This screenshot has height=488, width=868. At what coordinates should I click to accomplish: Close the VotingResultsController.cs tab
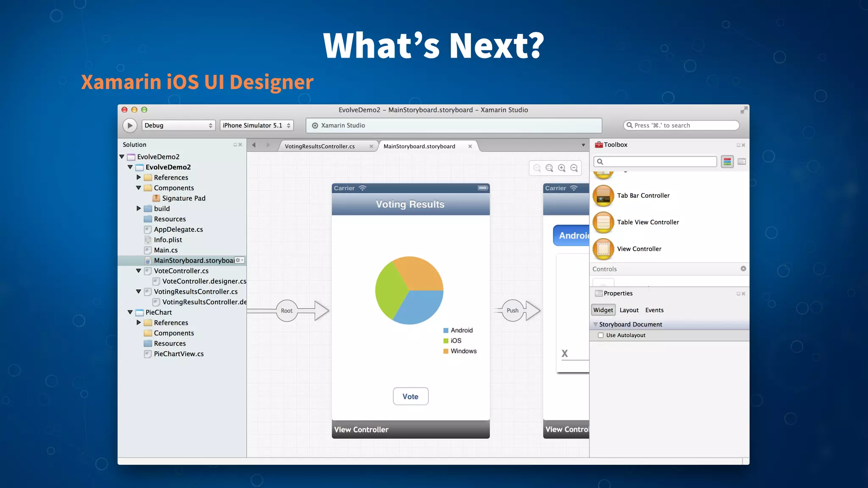tap(371, 146)
